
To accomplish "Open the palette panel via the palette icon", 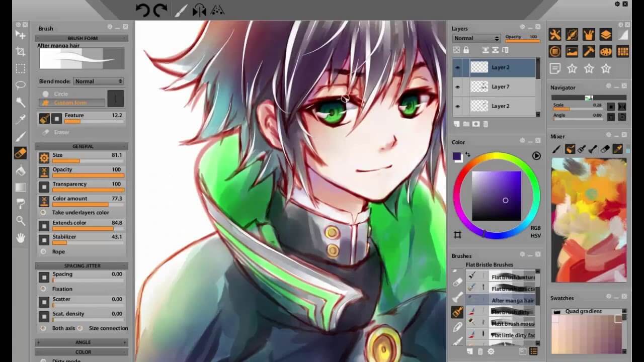I will pos(606,51).
